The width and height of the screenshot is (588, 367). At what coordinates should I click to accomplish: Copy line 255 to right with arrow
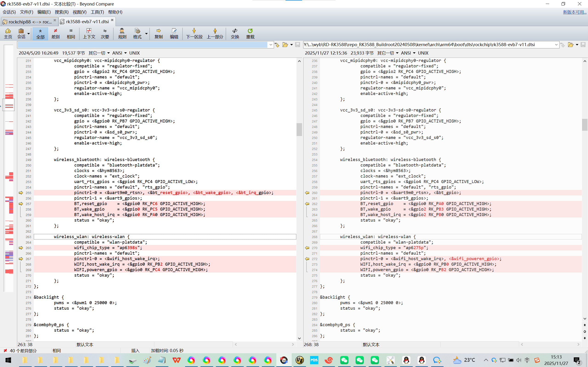point(21,193)
